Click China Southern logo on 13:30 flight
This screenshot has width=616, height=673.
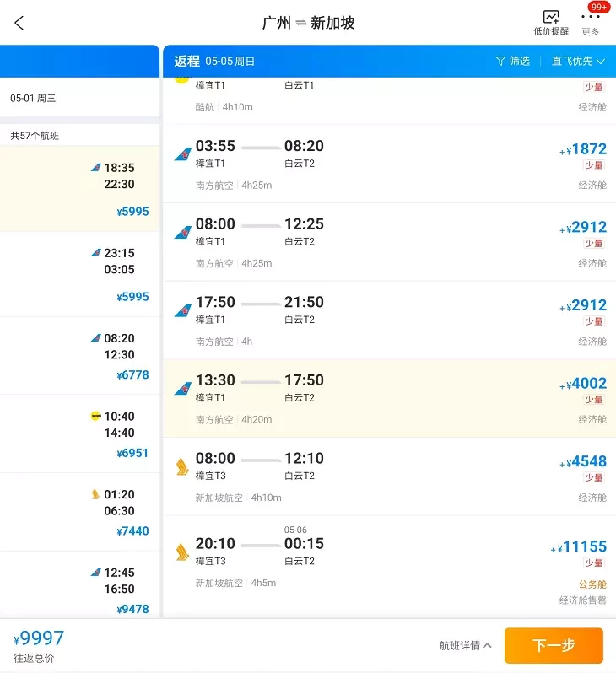coord(183,388)
